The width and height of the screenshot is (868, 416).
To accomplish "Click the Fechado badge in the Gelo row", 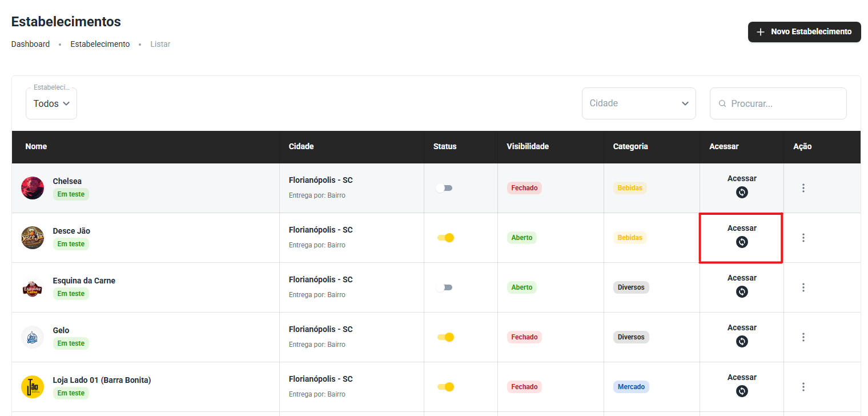I will tap(524, 337).
